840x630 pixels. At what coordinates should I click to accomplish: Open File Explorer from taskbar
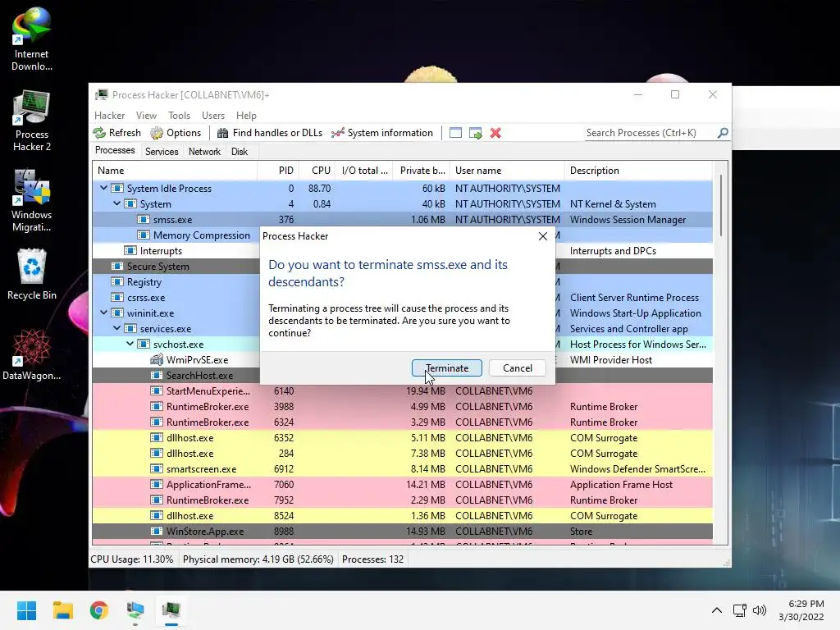(x=62, y=610)
